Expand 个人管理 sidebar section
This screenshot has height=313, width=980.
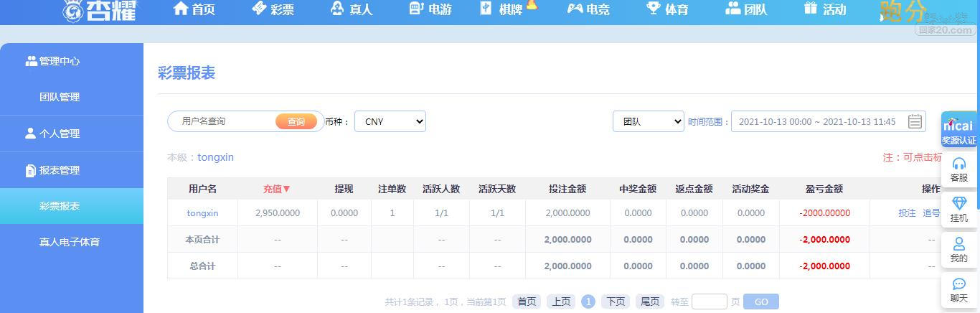pyautogui.click(x=72, y=134)
